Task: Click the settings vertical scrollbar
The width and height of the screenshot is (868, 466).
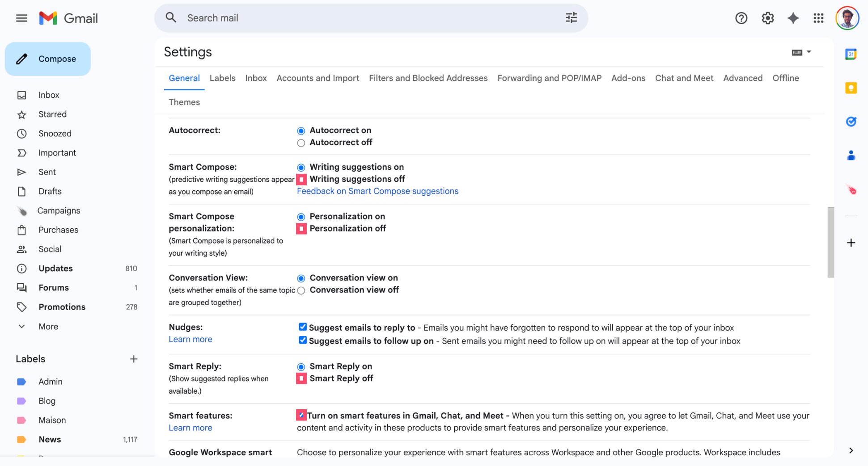Action: pos(830,242)
